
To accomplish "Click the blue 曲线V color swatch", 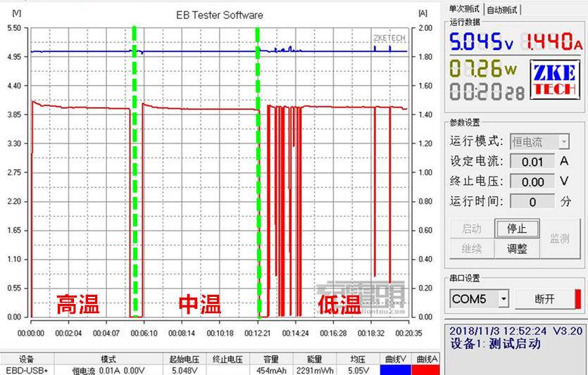I will click(x=396, y=369).
